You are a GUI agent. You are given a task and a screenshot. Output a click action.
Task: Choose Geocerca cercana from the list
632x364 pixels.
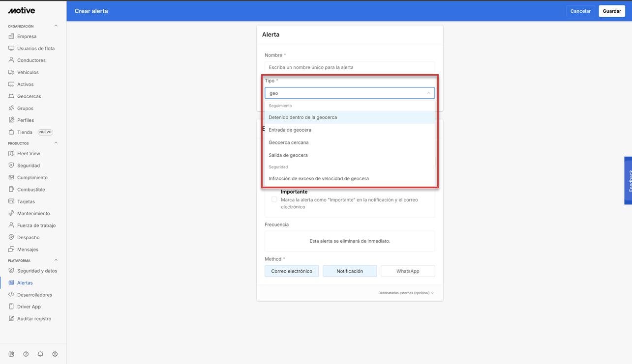tap(288, 142)
